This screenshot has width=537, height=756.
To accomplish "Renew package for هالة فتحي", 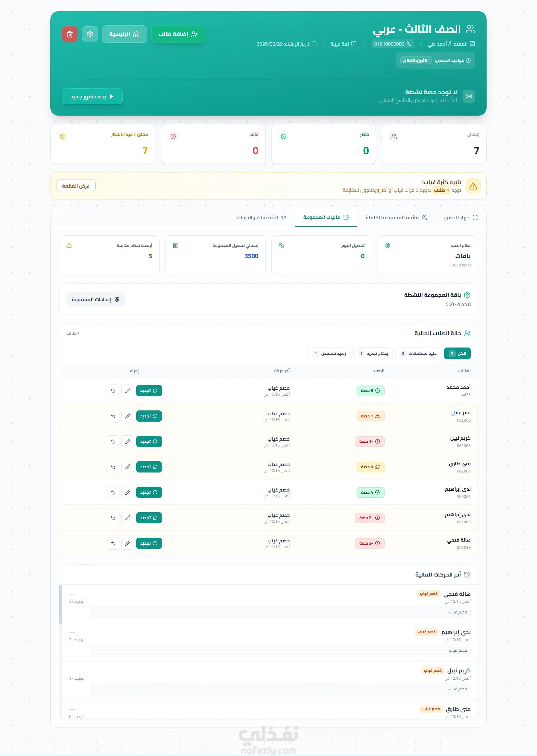I will point(149,544).
